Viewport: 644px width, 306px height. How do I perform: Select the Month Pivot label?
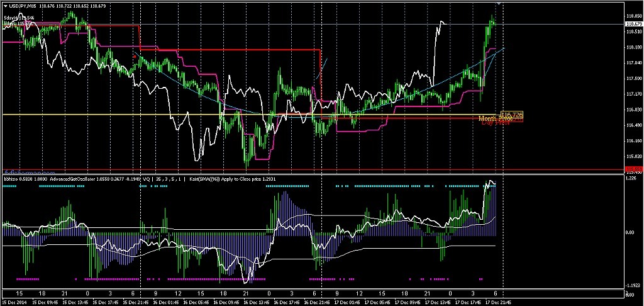point(495,119)
